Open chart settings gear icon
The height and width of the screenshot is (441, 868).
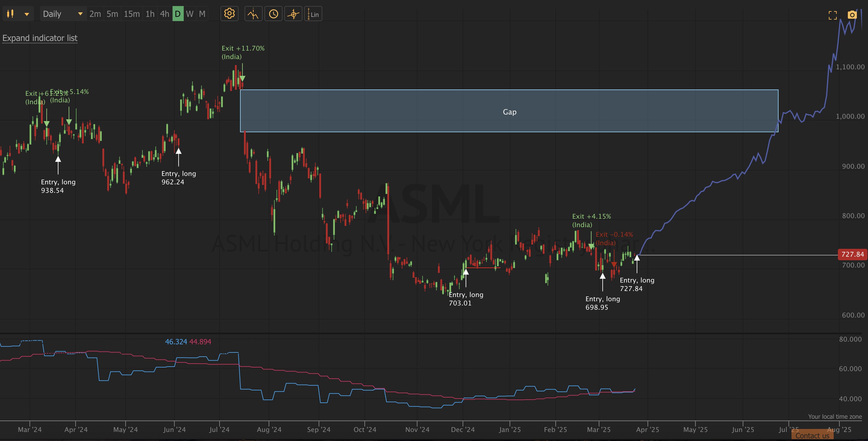coord(229,14)
